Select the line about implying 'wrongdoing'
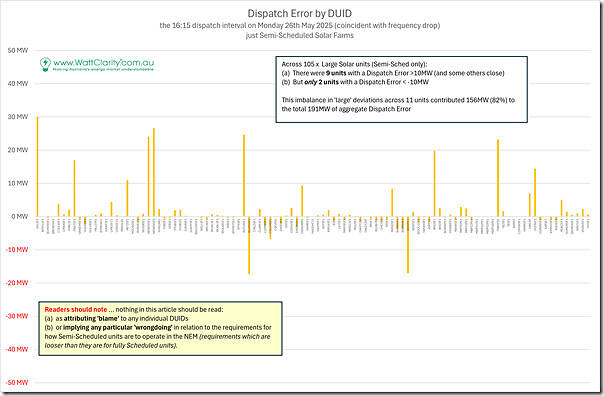Image resolution: width=604 pixels, height=396 pixels. point(158,327)
